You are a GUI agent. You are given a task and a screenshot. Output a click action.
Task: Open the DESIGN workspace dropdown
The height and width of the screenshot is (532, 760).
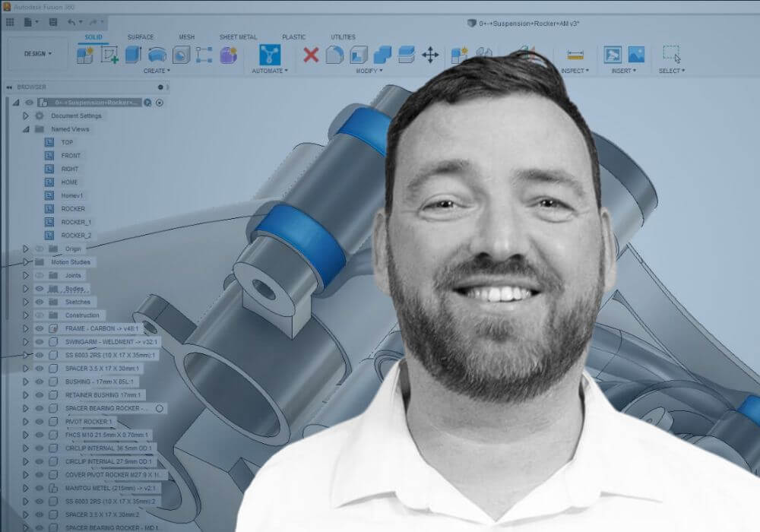(39, 54)
